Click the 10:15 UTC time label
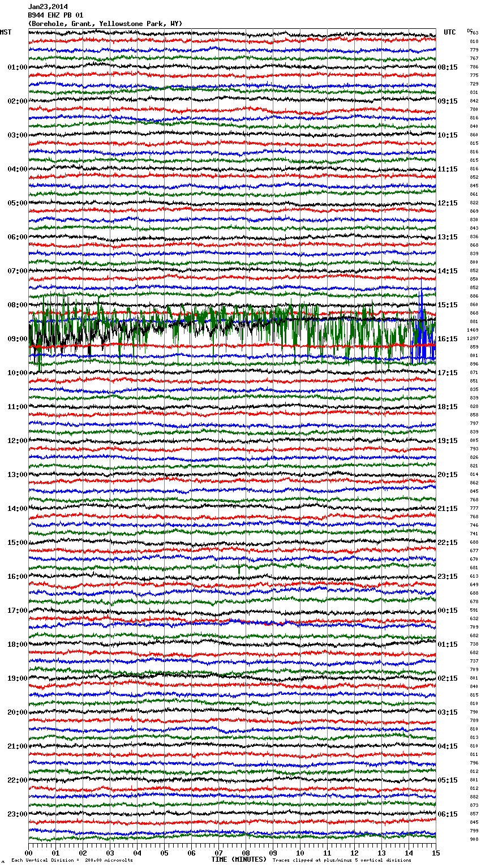Viewport: 481px width, 868px height. coord(448,135)
